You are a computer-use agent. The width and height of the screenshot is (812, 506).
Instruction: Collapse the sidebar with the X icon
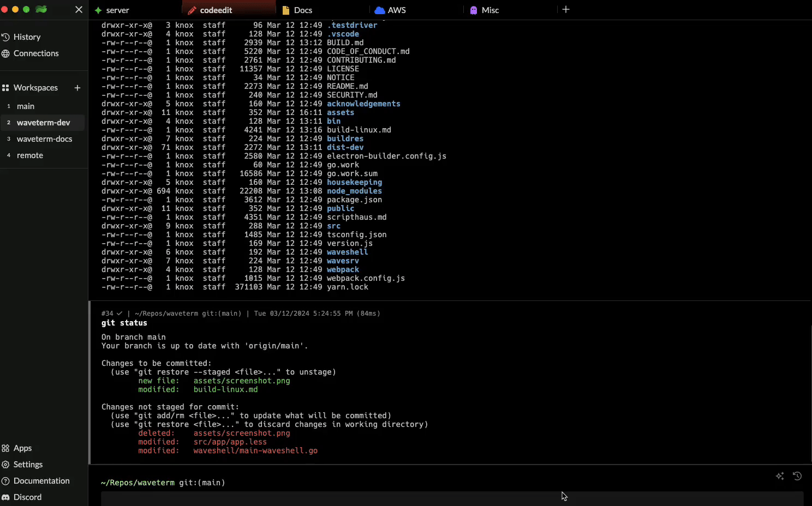[79, 9]
